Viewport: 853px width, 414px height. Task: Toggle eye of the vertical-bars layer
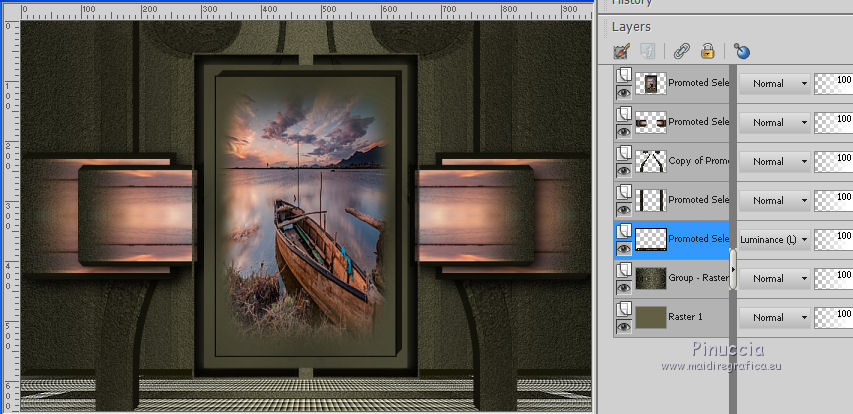click(x=624, y=209)
